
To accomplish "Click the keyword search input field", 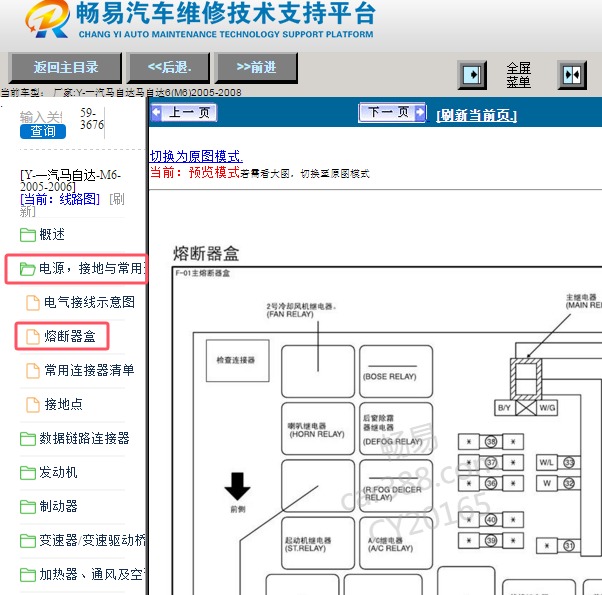I will 41,117.
